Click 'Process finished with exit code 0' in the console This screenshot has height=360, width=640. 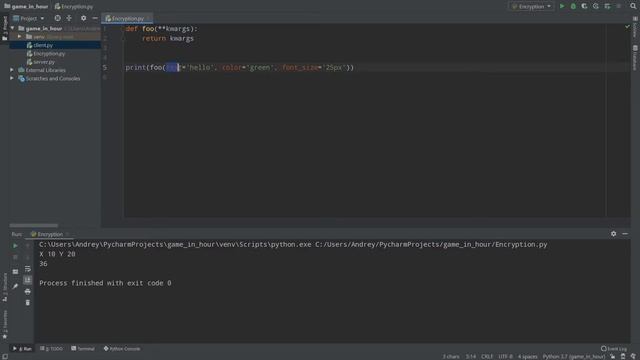(105, 283)
